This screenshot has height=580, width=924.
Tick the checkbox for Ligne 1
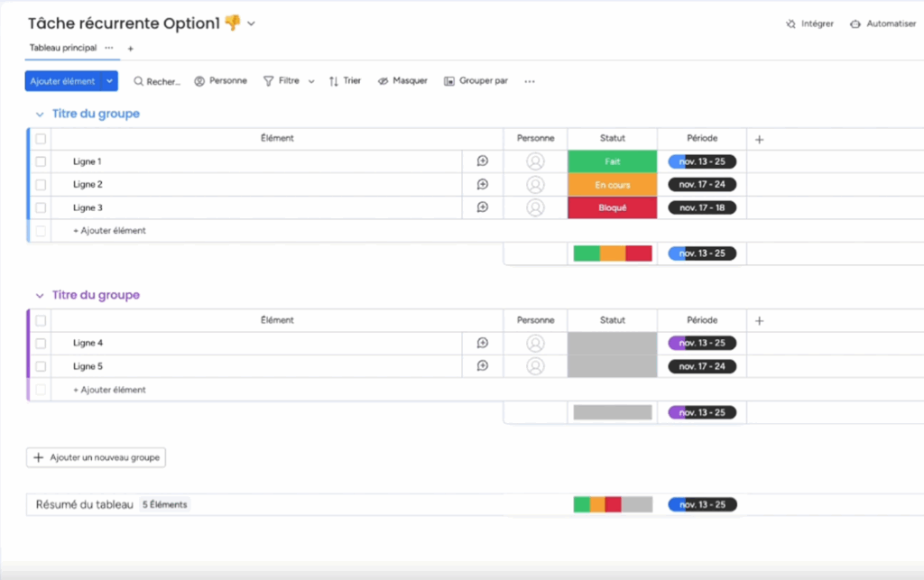tap(41, 161)
